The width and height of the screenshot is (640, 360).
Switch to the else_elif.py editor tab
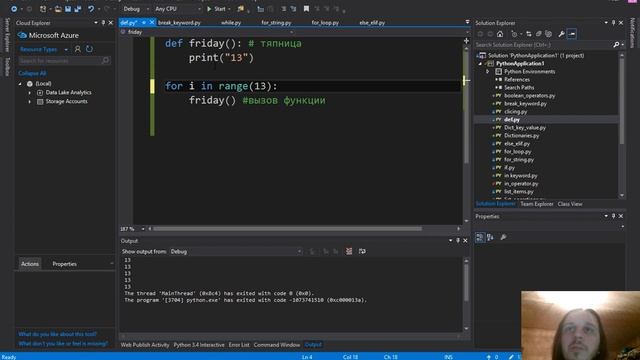[x=372, y=23]
